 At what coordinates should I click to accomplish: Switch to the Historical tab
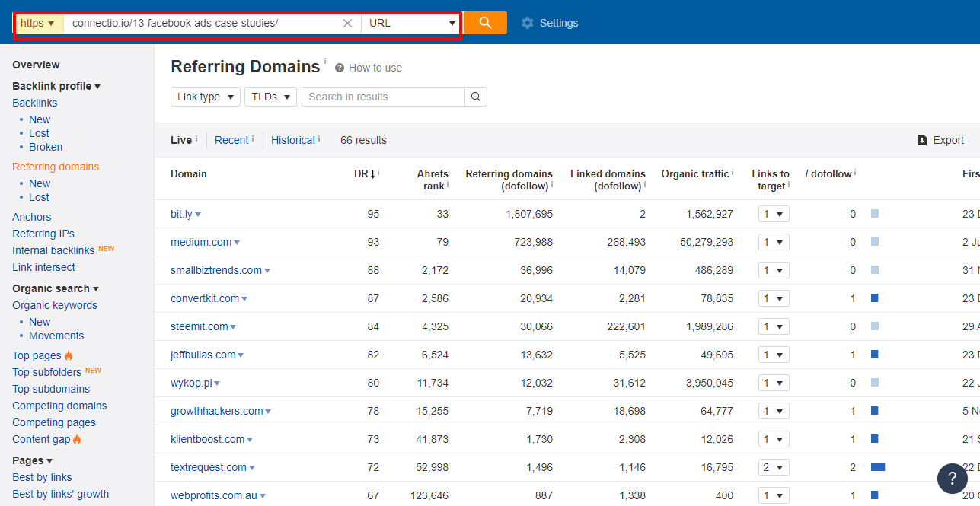(x=293, y=140)
